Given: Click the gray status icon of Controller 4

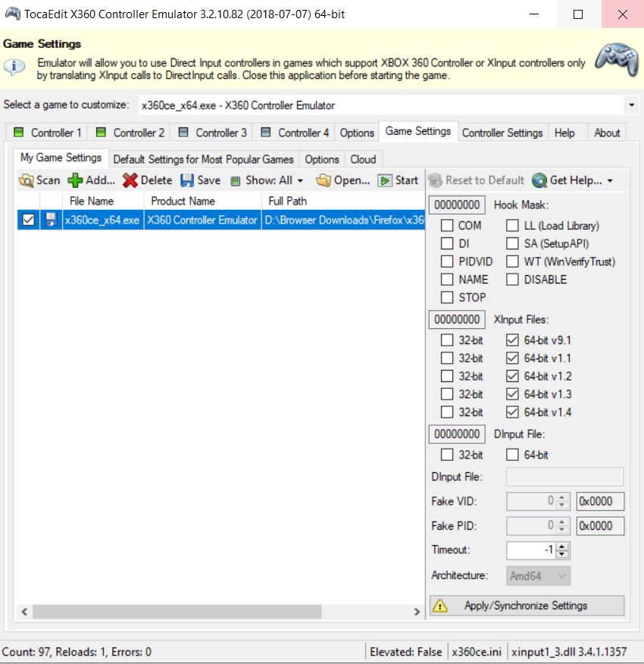Looking at the screenshot, I should click(x=265, y=132).
